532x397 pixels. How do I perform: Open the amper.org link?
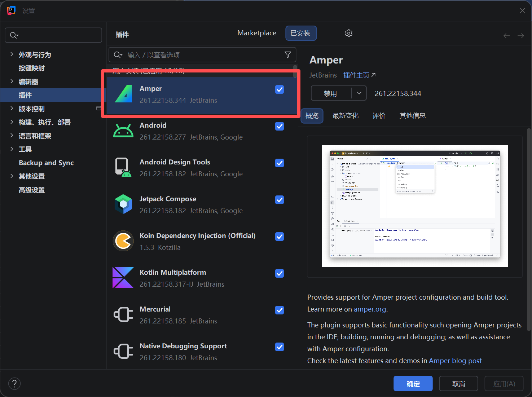[x=370, y=309]
